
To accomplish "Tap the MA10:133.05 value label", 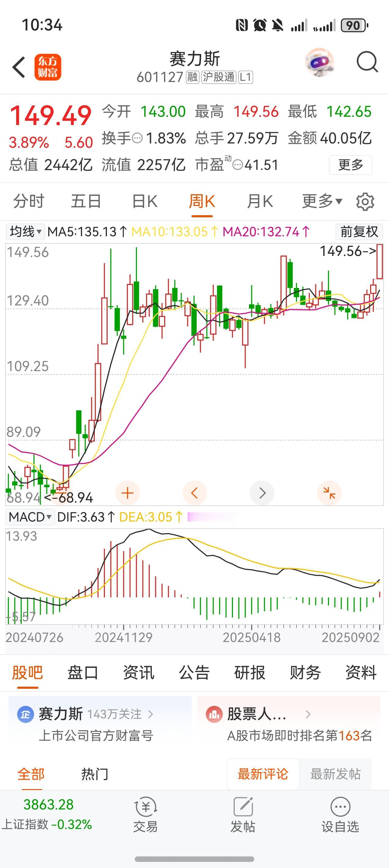I will (175, 232).
